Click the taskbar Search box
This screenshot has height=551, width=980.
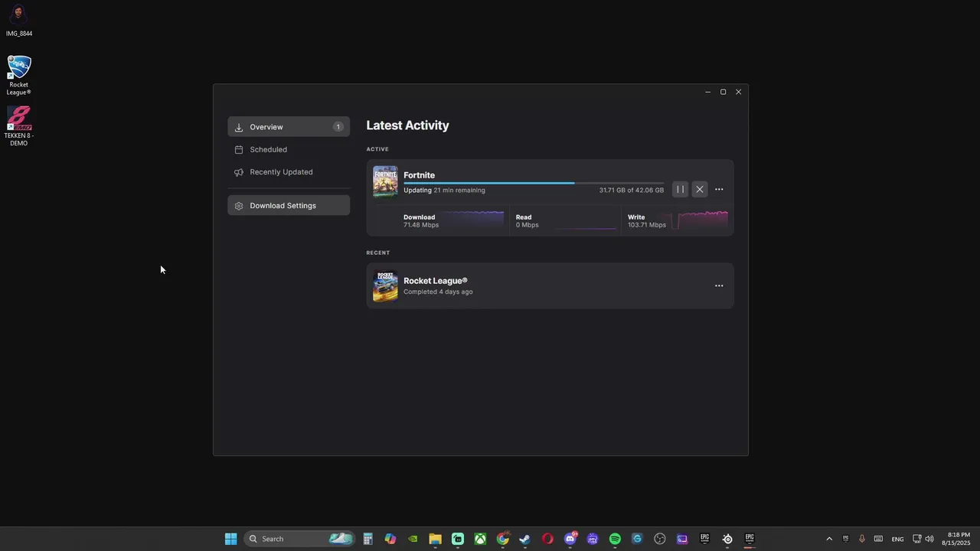click(x=299, y=539)
